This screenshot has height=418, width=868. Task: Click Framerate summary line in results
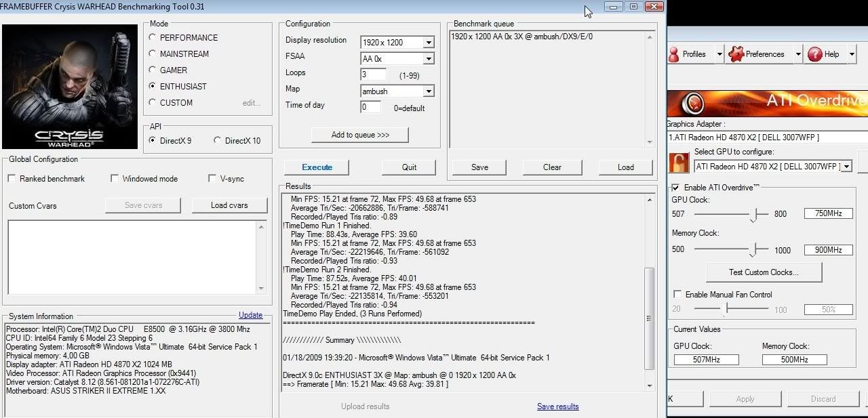click(366, 385)
